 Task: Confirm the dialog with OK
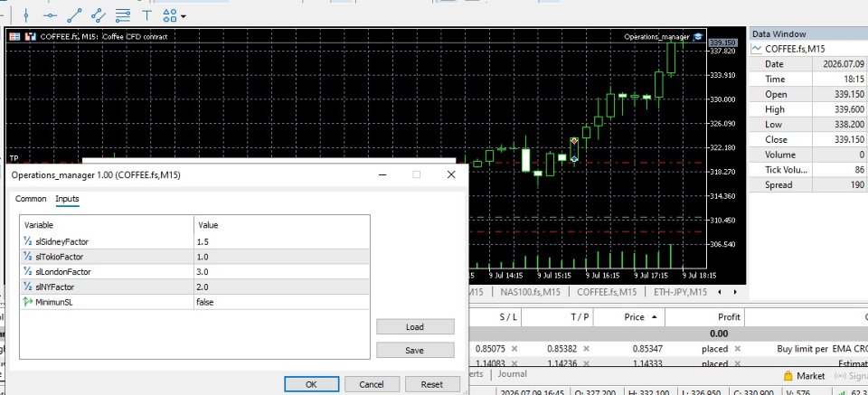click(x=312, y=384)
